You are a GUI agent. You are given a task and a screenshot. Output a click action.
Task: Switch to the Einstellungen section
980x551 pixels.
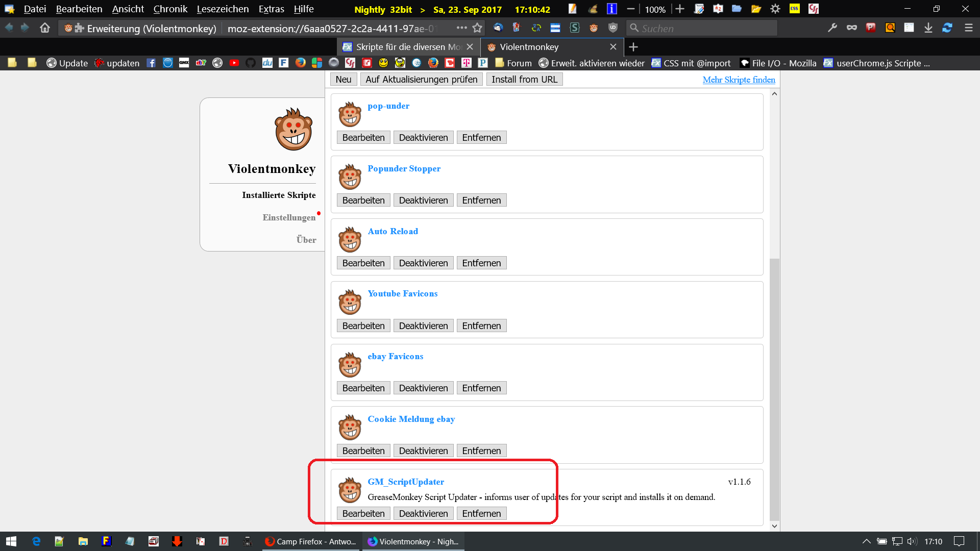[x=289, y=217]
